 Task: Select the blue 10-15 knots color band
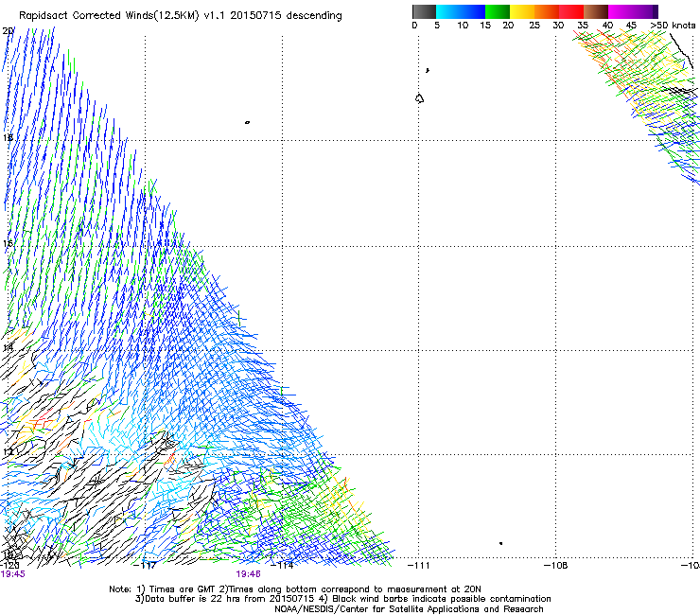tap(473, 11)
